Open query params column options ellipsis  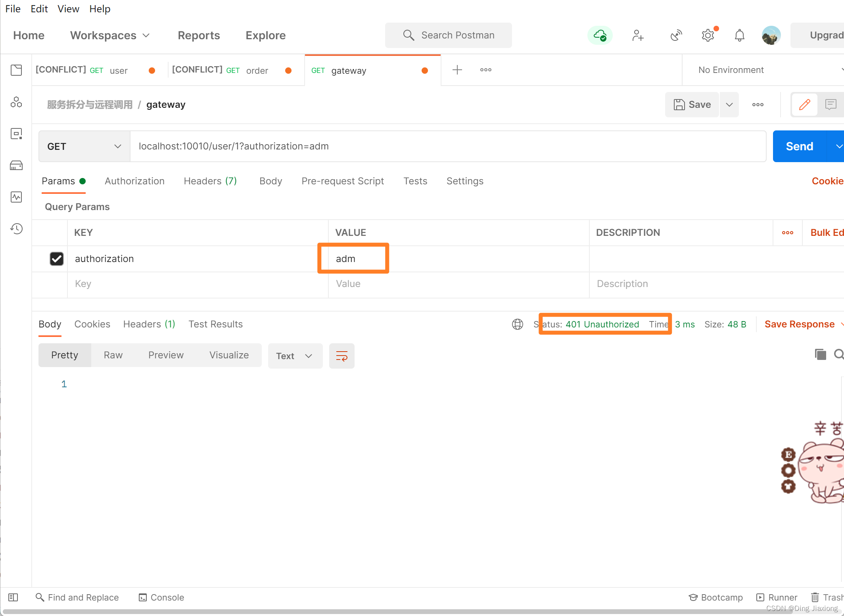coord(788,233)
